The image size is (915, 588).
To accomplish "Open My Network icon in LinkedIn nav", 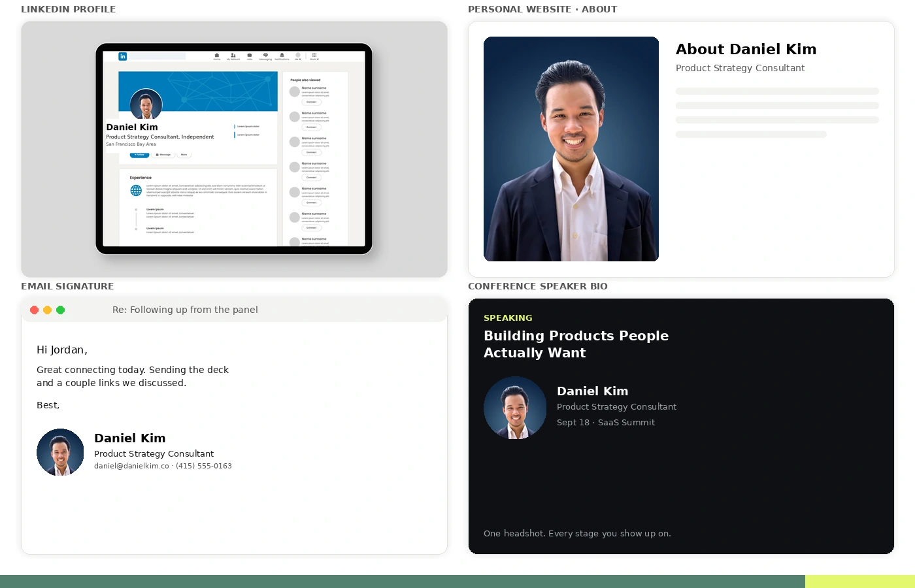I will coord(233,57).
